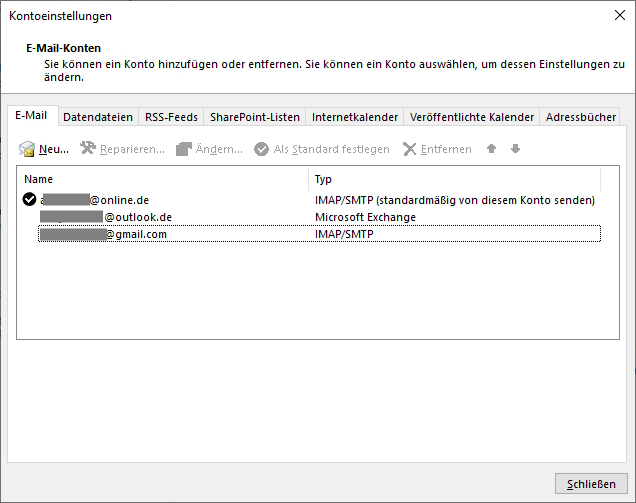Open the Veröffentlichte Kalender tab
Viewport: 636px width, 503px height.
472,117
